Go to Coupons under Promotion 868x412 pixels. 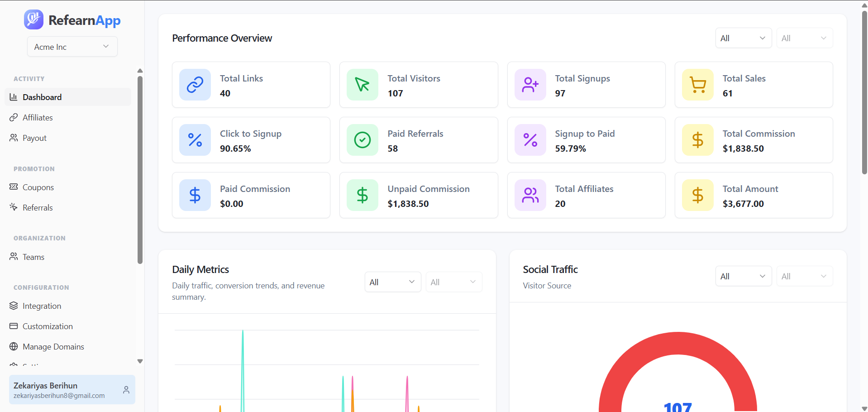tap(38, 187)
